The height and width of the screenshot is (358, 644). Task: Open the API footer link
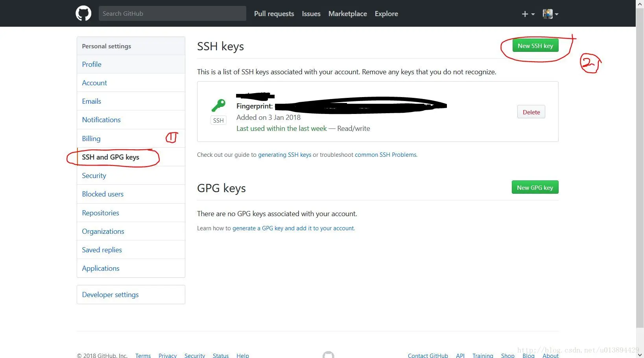coord(460,355)
